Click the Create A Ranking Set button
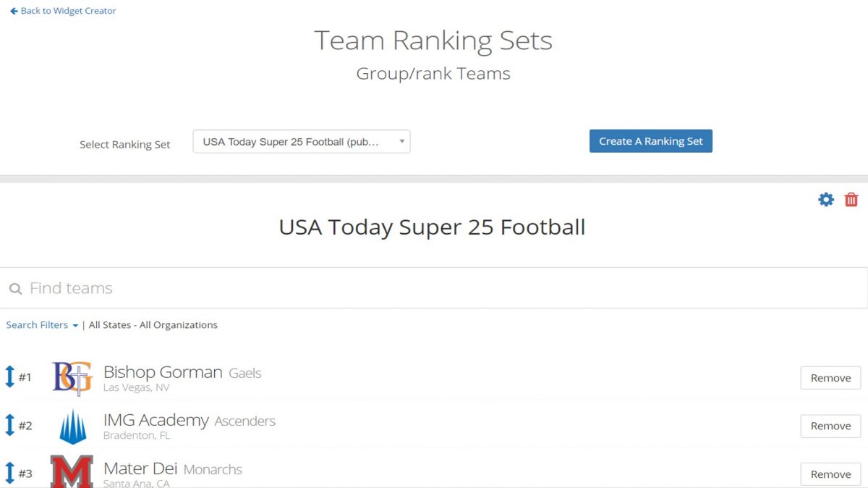The image size is (868, 488). [x=650, y=141]
